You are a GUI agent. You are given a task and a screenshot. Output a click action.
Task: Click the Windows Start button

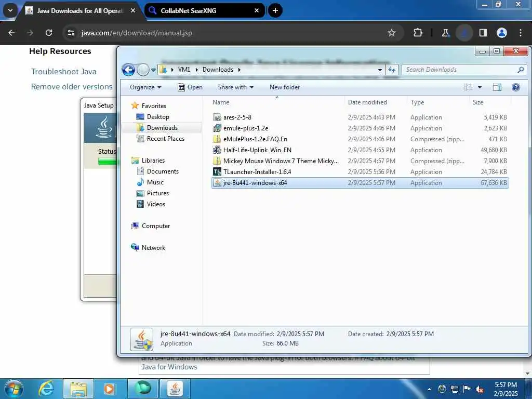[x=14, y=389]
